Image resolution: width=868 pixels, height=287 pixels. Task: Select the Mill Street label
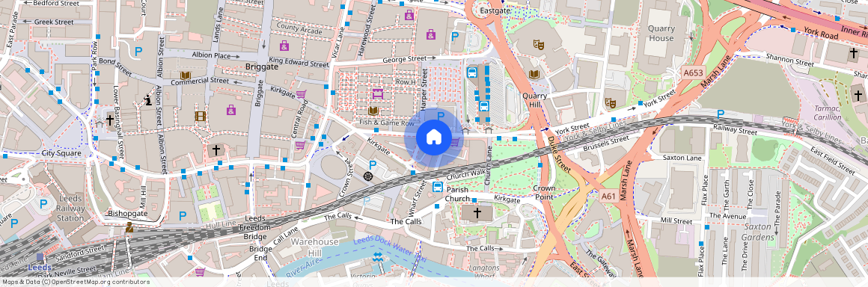676,221
